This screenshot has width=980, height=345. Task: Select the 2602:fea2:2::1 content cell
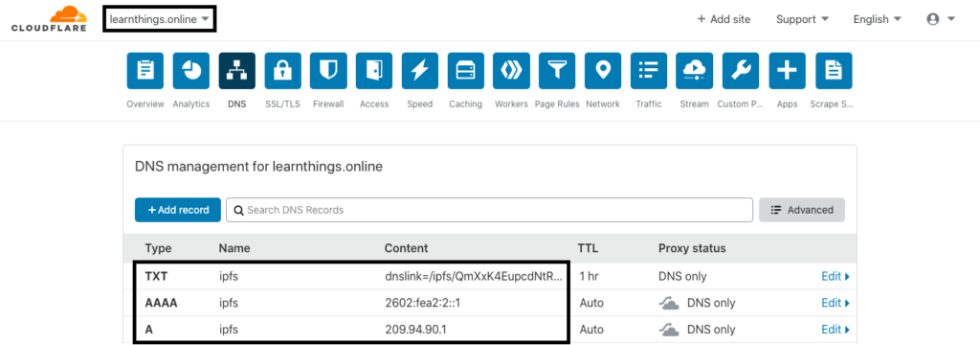coord(422,303)
